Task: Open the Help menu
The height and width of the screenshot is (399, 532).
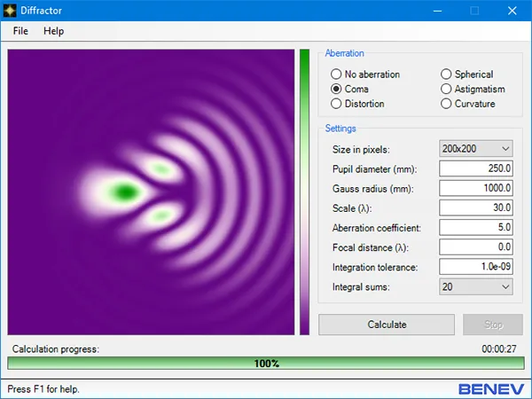Action: tap(53, 31)
